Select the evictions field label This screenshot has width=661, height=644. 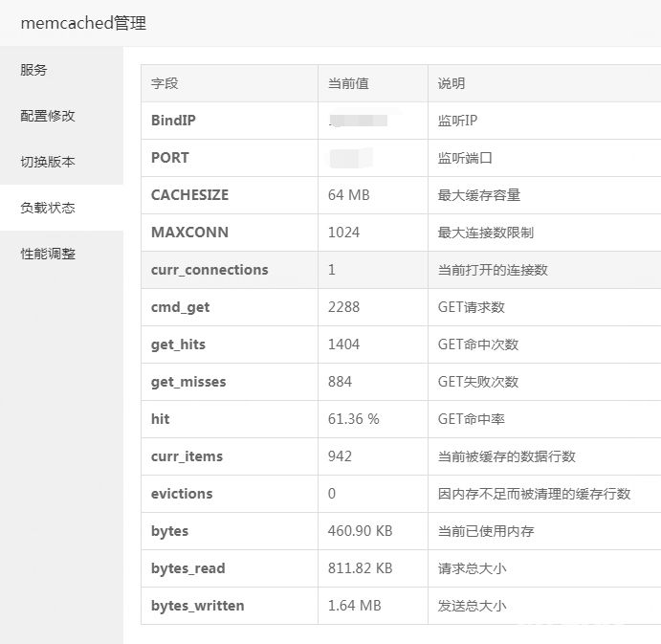tap(182, 494)
